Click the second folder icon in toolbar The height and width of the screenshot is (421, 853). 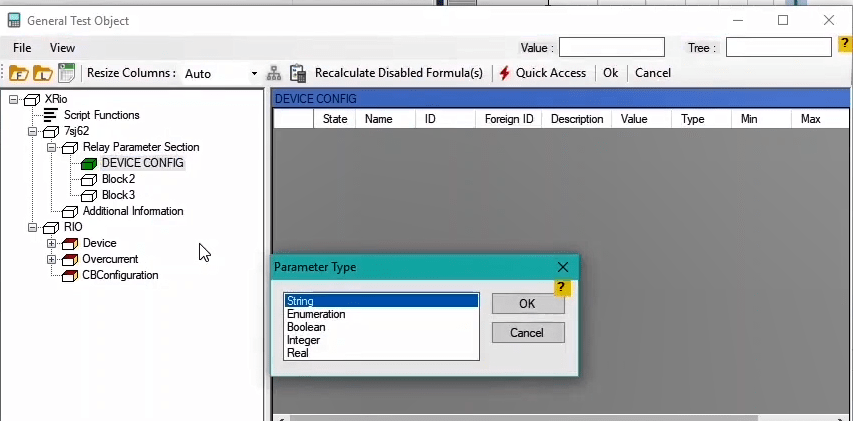pyautogui.click(x=42, y=73)
